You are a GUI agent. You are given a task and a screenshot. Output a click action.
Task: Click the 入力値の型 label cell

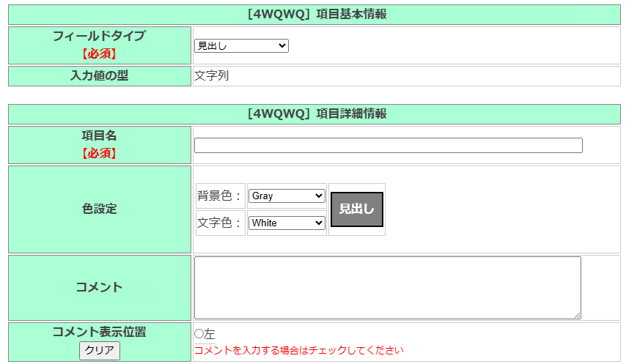(99, 75)
